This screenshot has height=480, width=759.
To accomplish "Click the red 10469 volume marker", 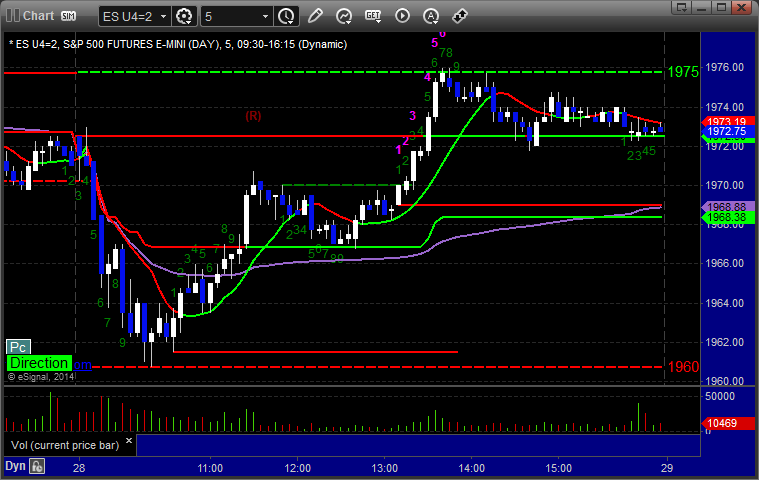I will click(728, 423).
